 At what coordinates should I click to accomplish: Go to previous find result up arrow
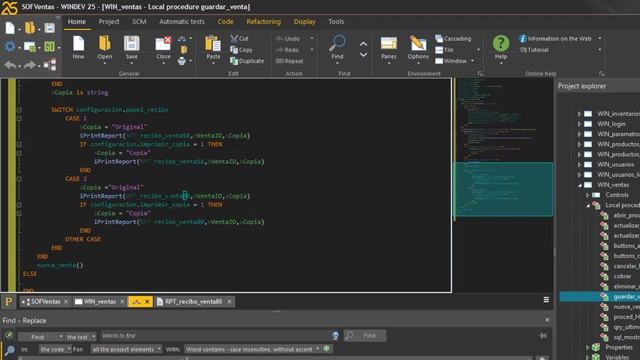point(363,44)
